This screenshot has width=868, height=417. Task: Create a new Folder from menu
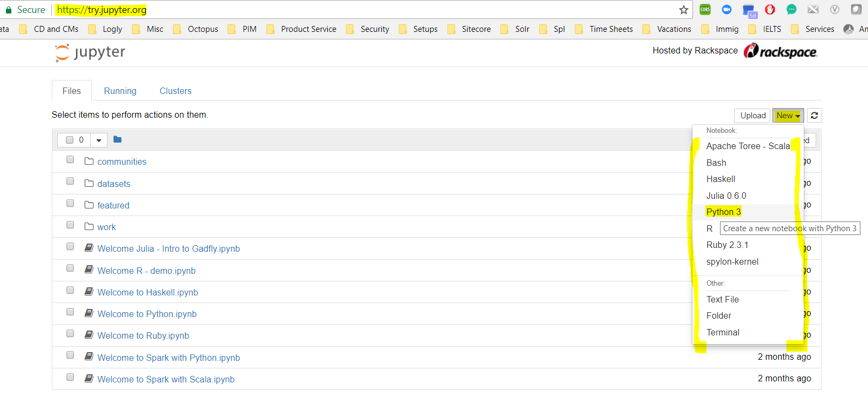pos(748,315)
